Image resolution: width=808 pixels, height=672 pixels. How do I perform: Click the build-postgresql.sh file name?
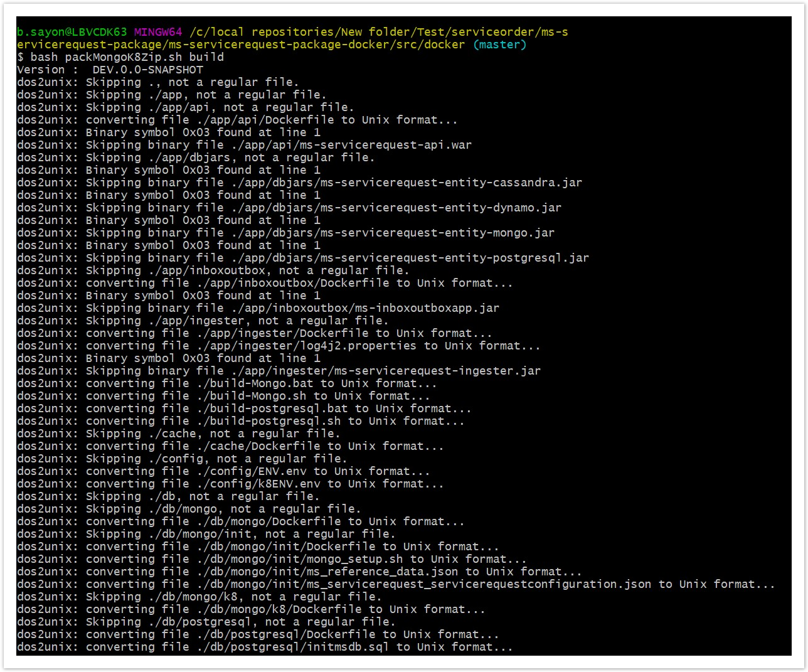click(269, 421)
